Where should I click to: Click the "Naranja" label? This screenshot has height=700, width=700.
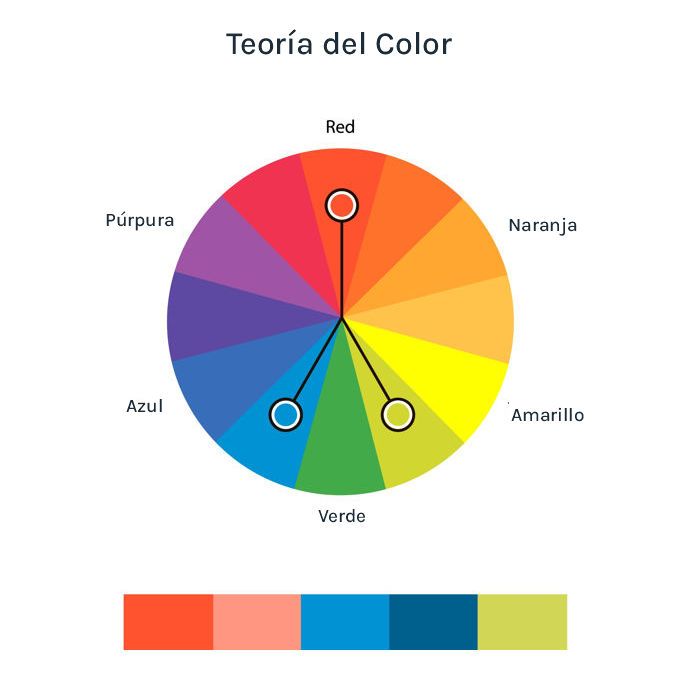[x=543, y=225]
